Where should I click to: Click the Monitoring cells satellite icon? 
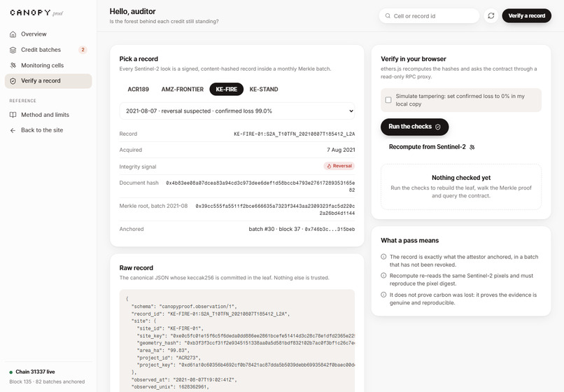[13, 65]
